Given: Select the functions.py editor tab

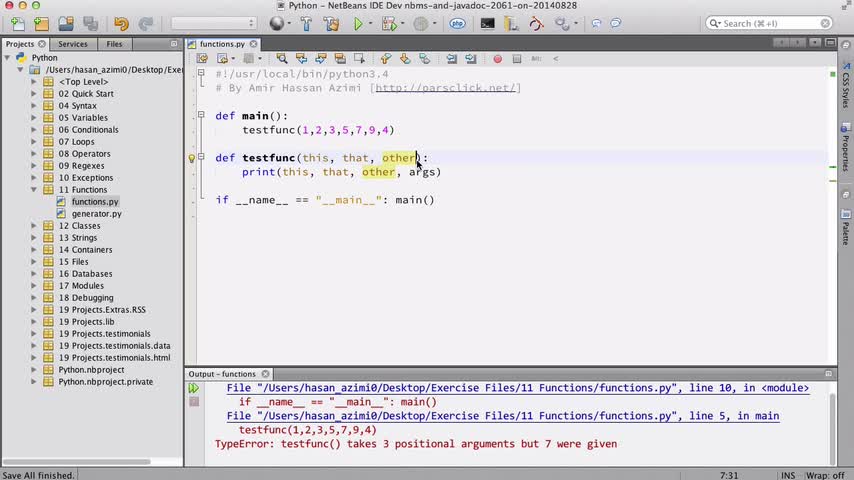Looking at the screenshot, I should click(222, 44).
